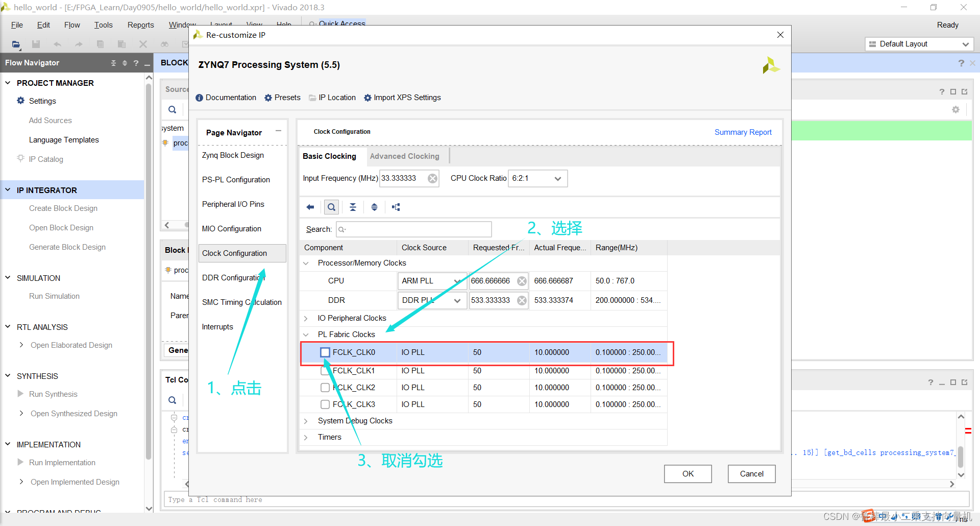Screen dimensions: 980x526
Task: Click the Redo icon in main toolbar
Action: pyautogui.click(x=79, y=44)
